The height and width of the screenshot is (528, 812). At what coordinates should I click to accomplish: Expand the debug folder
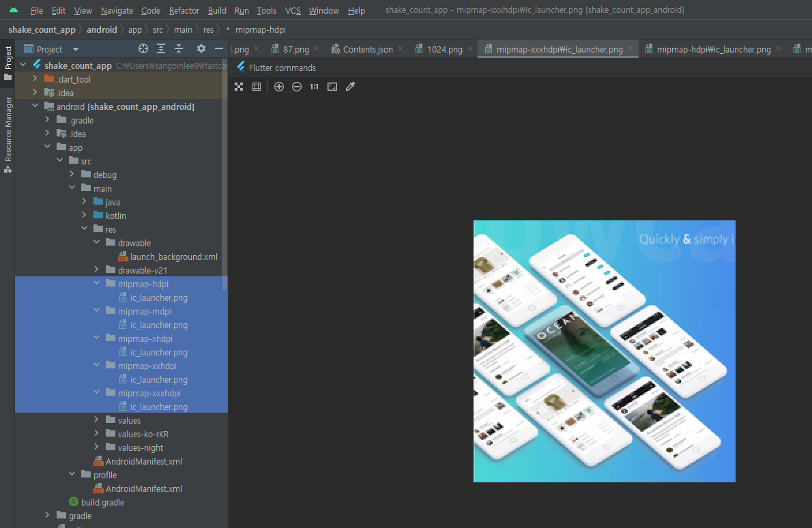[x=72, y=174]
